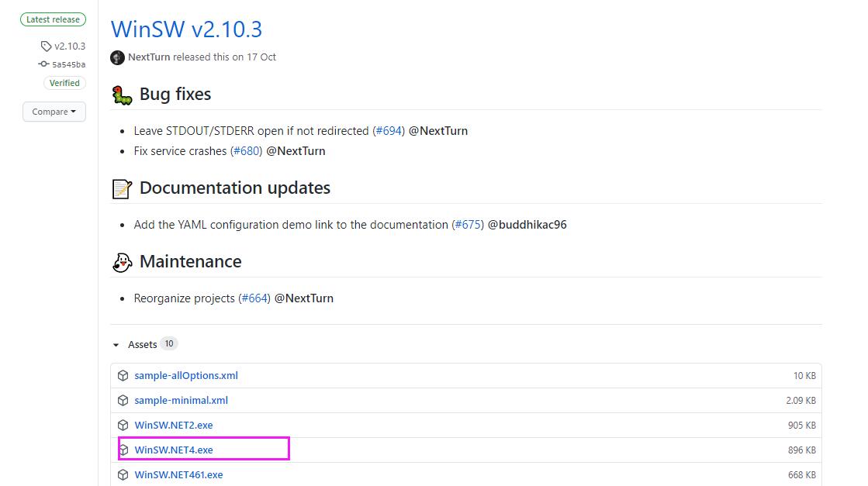Click the 2.09 KB file size

[801, 400]
